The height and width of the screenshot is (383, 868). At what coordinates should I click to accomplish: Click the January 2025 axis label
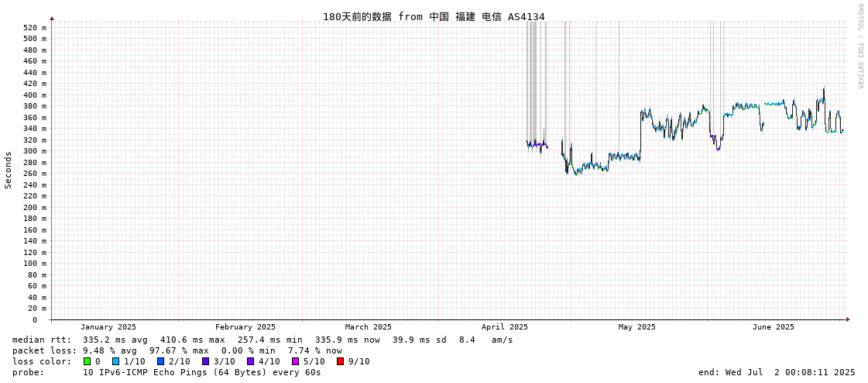pyautogui.click(x=108, y=327)
